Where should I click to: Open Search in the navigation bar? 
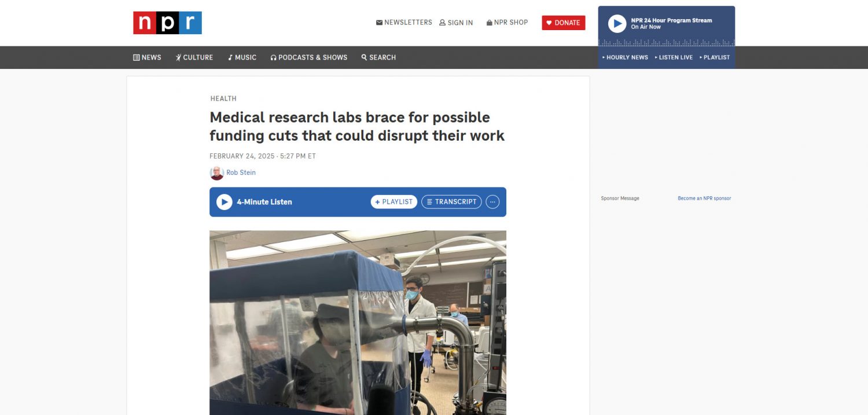click(378, 57)
